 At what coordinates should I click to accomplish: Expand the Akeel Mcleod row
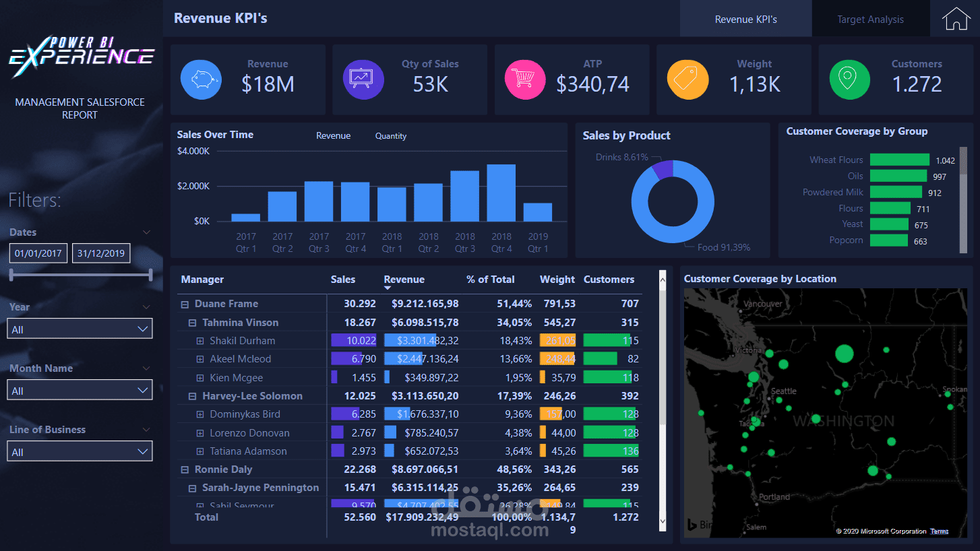[x=200, y=359]
